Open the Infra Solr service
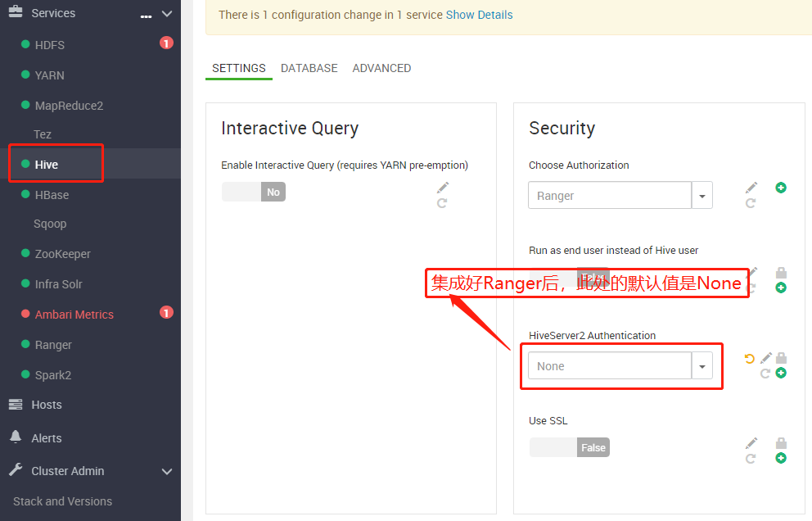 58,284
